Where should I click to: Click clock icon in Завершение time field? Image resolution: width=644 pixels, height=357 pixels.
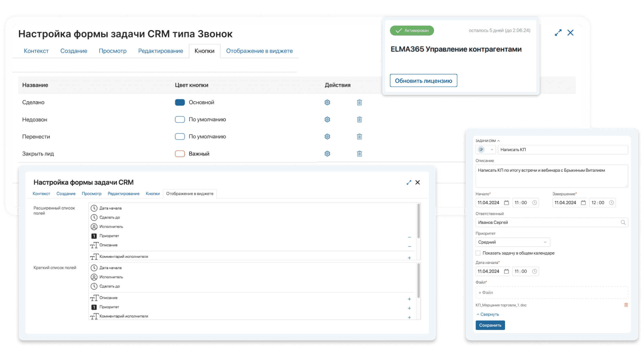click(611, 203)
